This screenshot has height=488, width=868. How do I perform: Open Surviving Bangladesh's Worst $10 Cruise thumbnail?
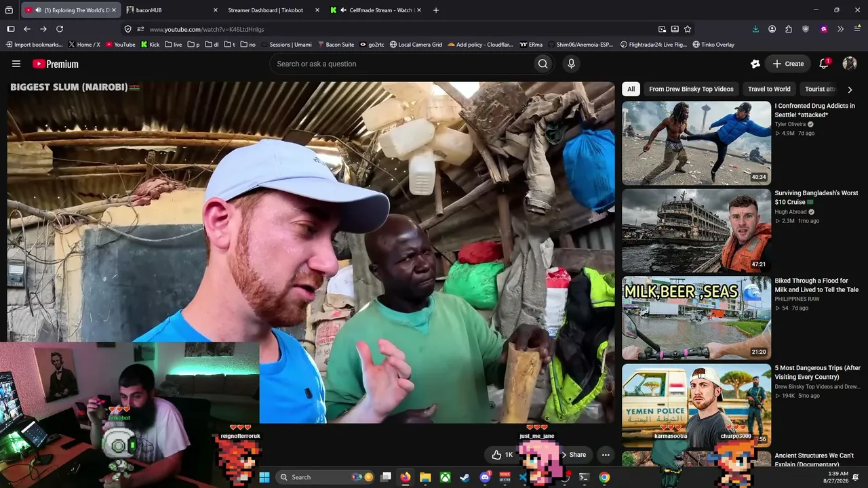[696, 230]
